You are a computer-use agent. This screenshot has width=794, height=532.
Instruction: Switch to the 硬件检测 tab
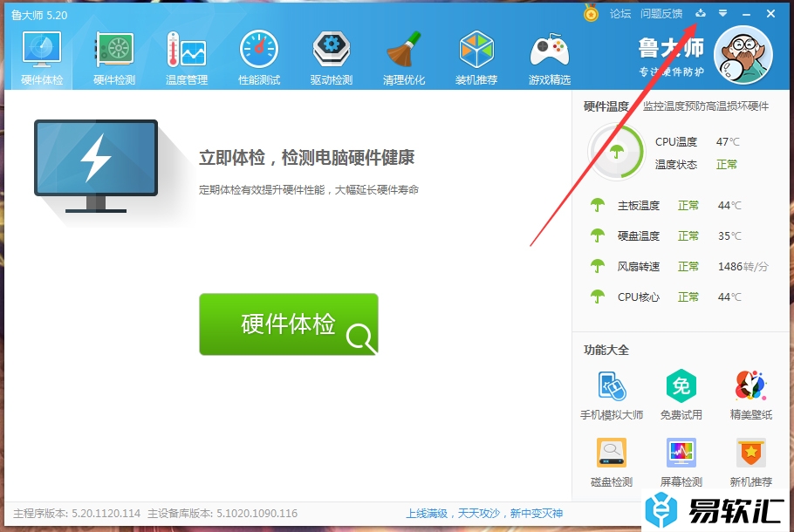click(x=114, y=58)
